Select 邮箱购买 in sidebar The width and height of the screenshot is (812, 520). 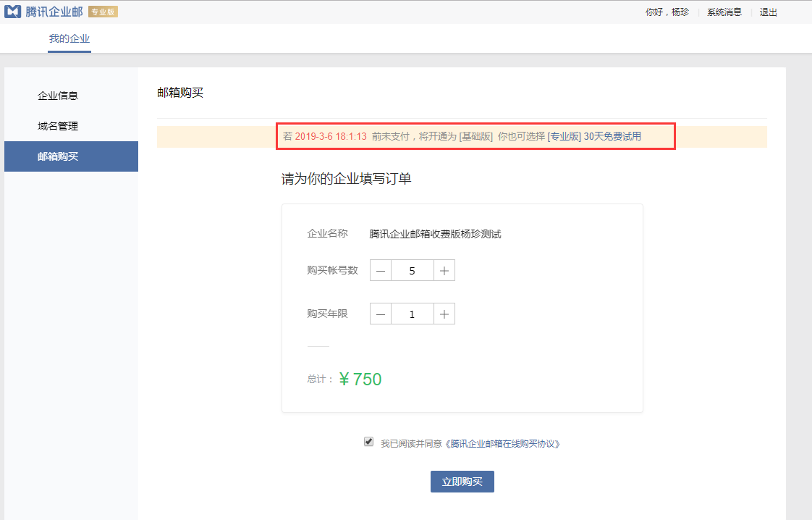[x=72, y=156]
